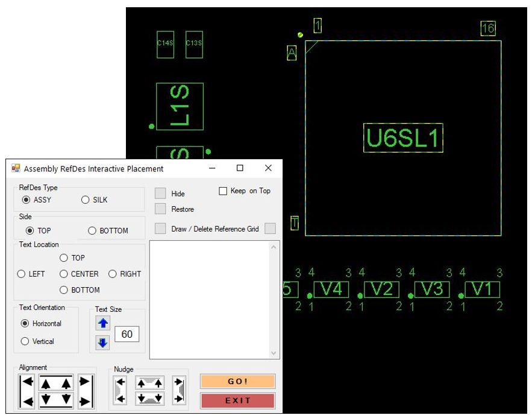This screenshot has height=418, width=532.
Task: Click the Text Size value field showing 60
Action: [x=127, y=334]
